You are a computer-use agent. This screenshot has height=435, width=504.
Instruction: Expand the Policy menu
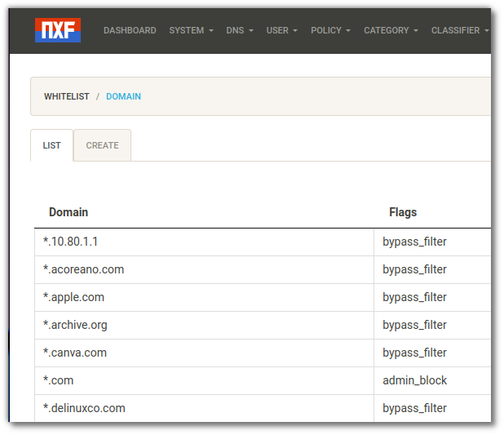click(x=330, y=30)
